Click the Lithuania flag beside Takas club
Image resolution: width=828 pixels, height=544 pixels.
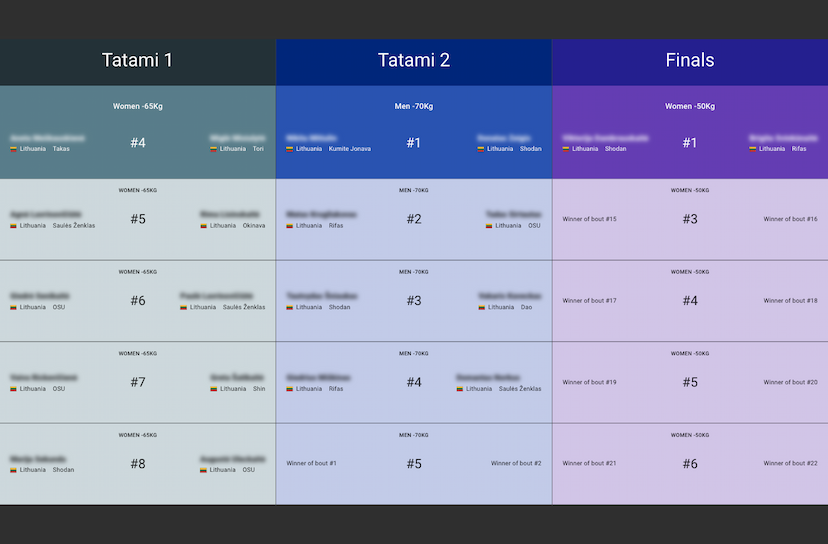(x=14, y=149)
